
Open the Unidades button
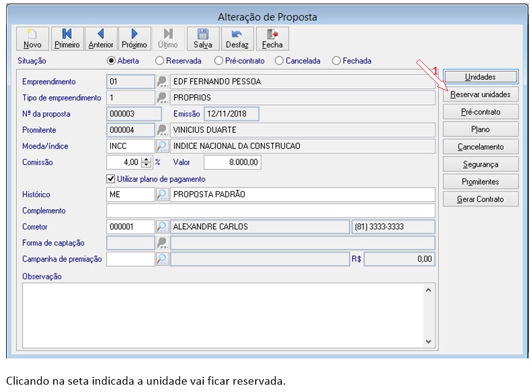[x=480, y=77]
